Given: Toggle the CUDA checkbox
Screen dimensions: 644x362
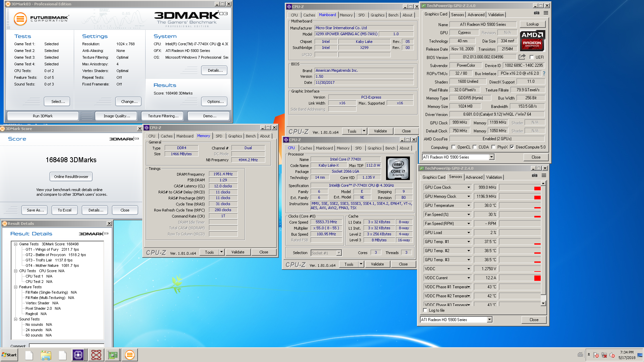Looking at the screenshot, I should pyautogui.click(x=475, y=147).
